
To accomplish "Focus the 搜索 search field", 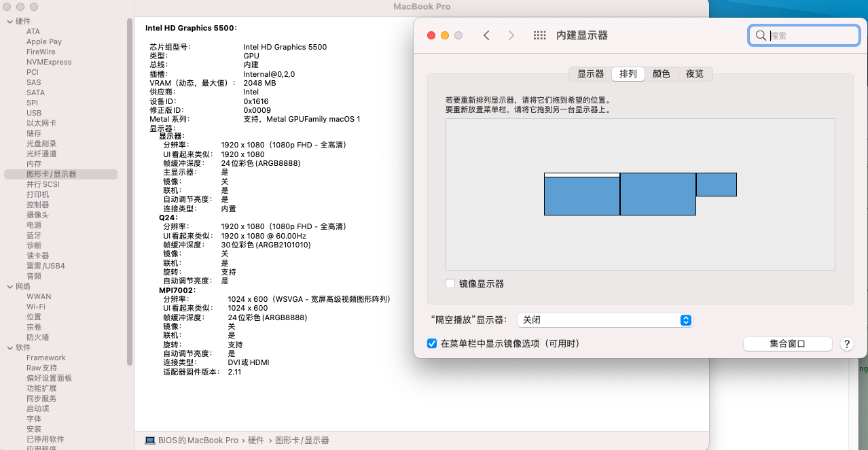I will click(x=804, y=35).
